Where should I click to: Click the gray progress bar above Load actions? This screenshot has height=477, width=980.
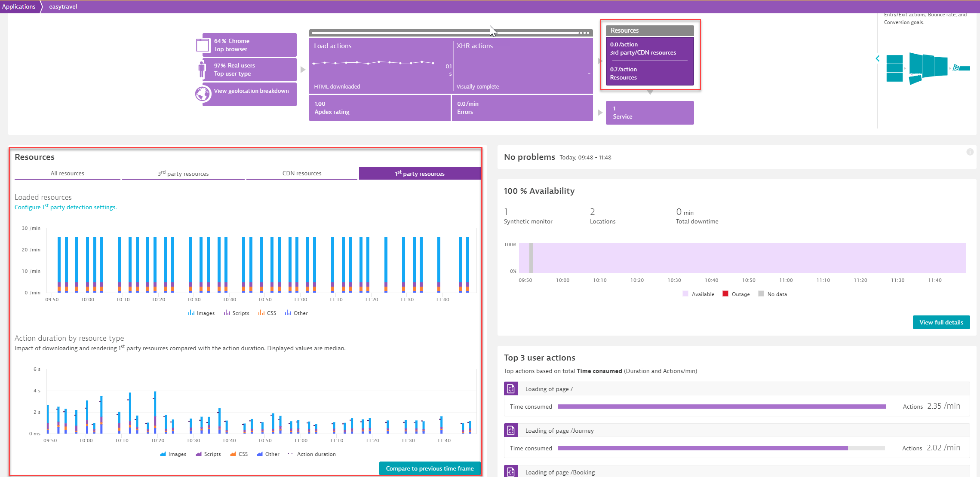(x=445, y=33)
